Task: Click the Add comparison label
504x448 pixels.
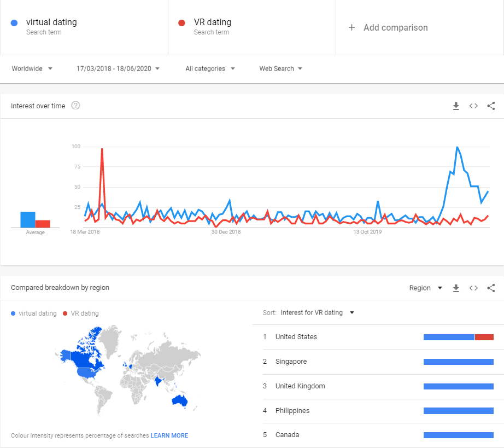Action: [x=395, y=28]
